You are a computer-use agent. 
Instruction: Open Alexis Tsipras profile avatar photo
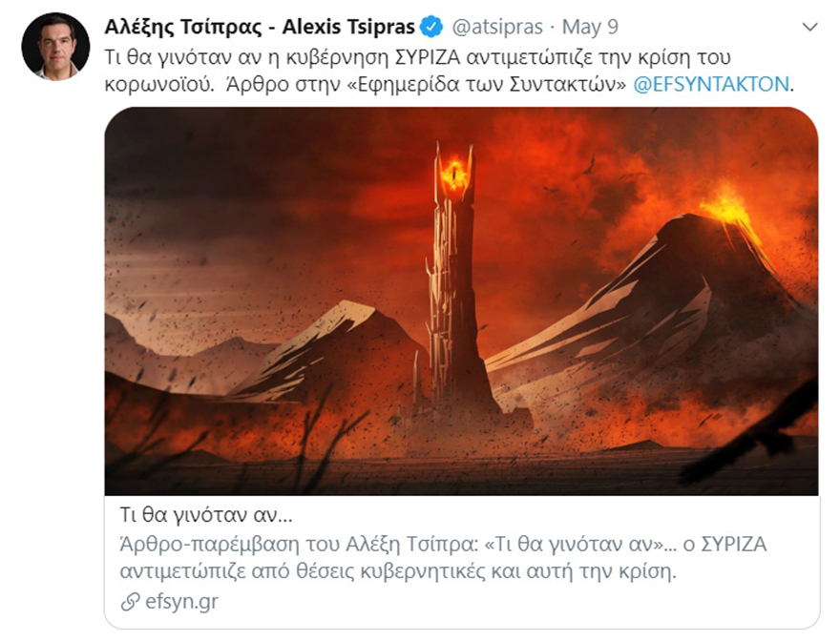tap(55, 47)
